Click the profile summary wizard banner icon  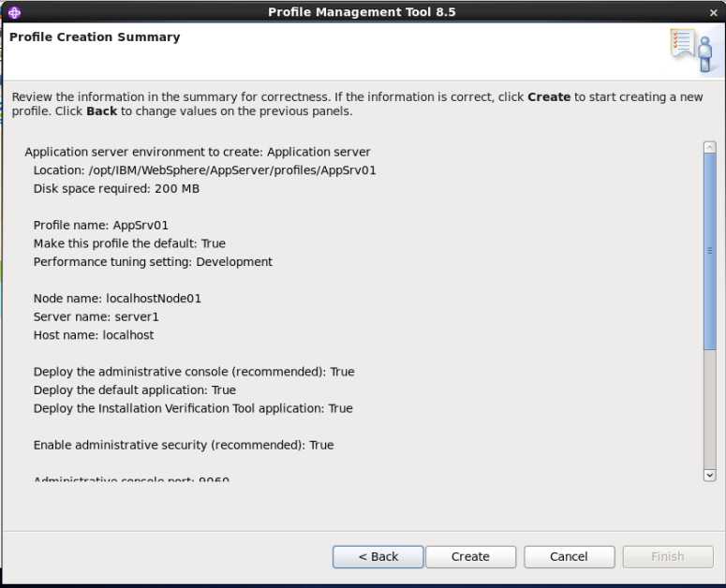[x=691, y=49]
